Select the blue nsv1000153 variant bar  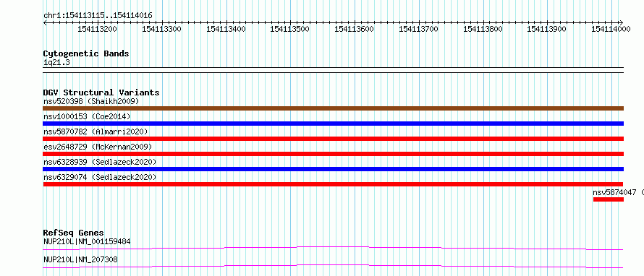click(334, 124)
